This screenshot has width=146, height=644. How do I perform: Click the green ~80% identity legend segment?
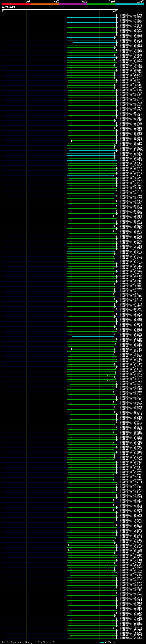tap(101, 4)
